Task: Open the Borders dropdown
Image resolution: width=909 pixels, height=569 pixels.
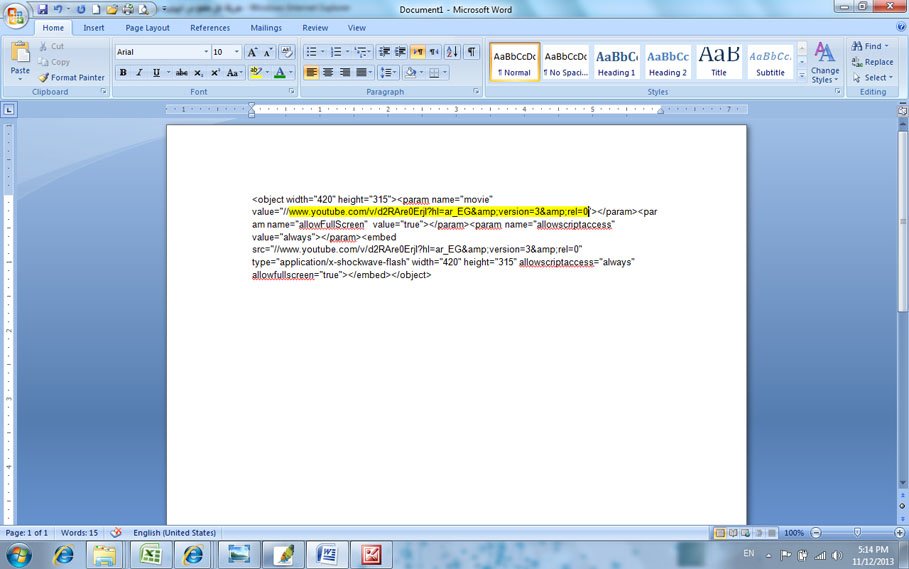Action: pyautogui.click(x=445, y=72)
